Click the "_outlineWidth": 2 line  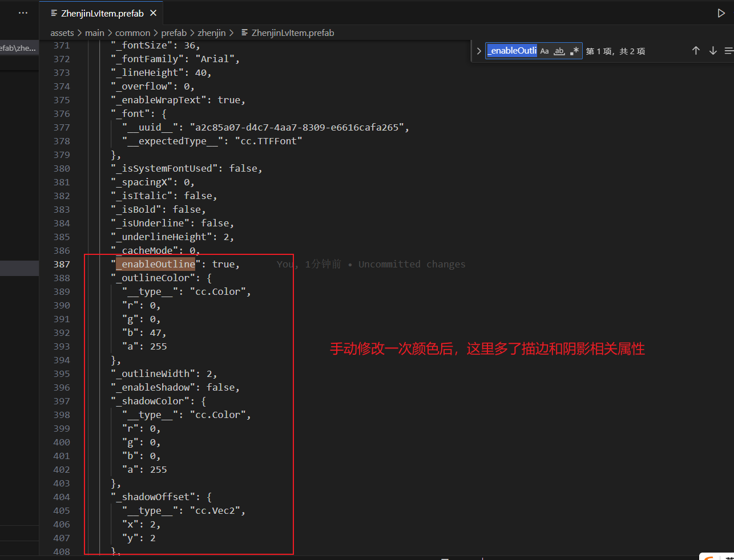tap(164, 374)
